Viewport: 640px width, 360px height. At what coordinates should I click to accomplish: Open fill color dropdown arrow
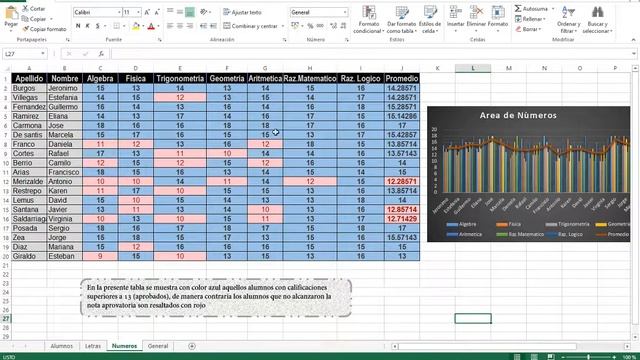click(x=143, y=26)
